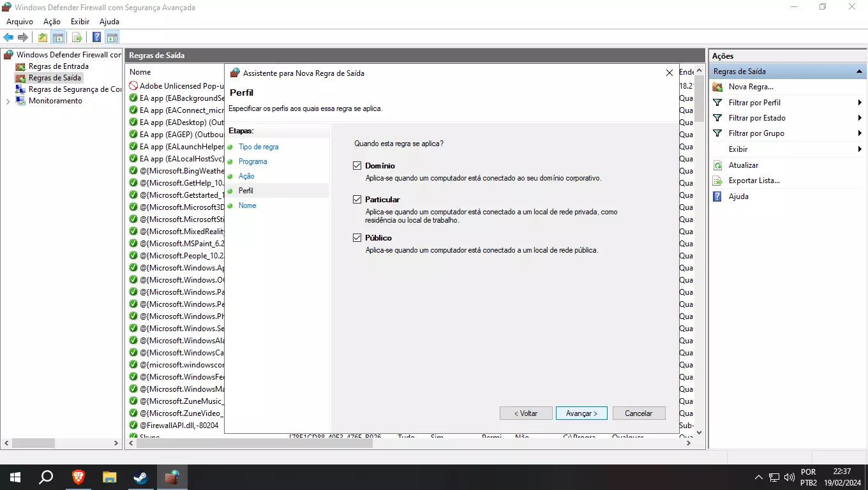The width and height of the screenshot is (868, 490).
Task: Expand the Monitoramento tree node
Action: click(x=8, y=101)
